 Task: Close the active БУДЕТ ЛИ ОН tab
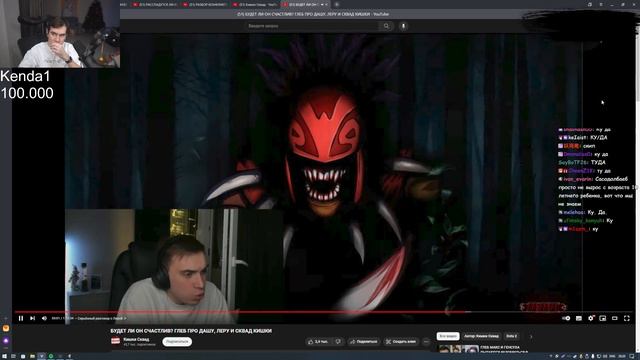326,4
